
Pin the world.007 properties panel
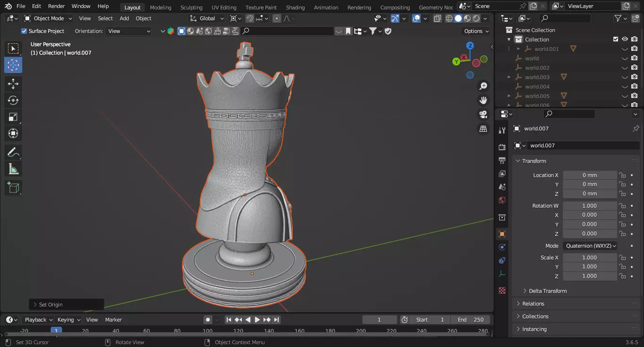point(636,129)
